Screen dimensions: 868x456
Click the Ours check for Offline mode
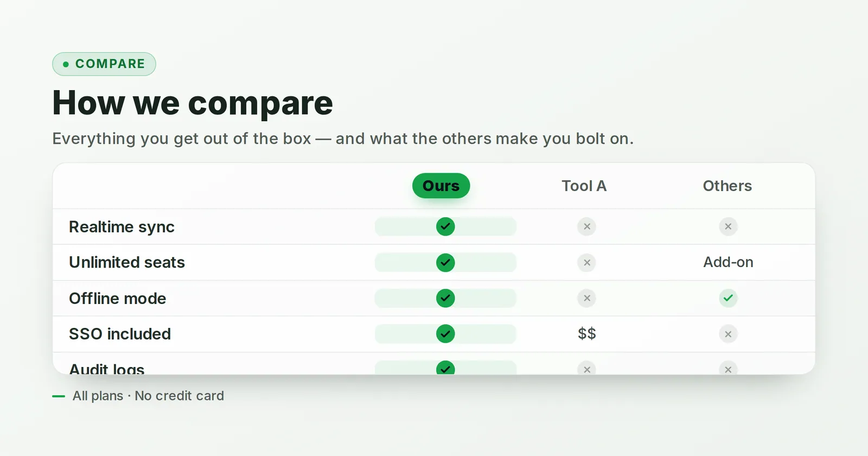click(x=445, y=298)
